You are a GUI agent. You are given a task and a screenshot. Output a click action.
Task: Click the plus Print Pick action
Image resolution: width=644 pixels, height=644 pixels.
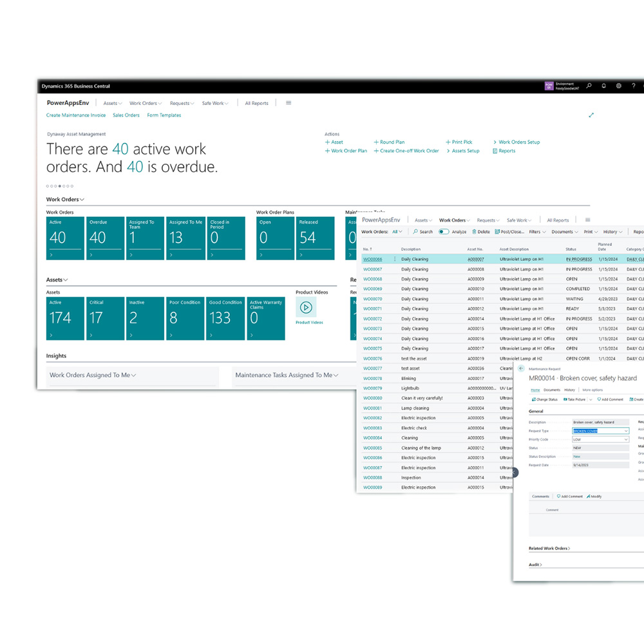(x=459, y=142)
